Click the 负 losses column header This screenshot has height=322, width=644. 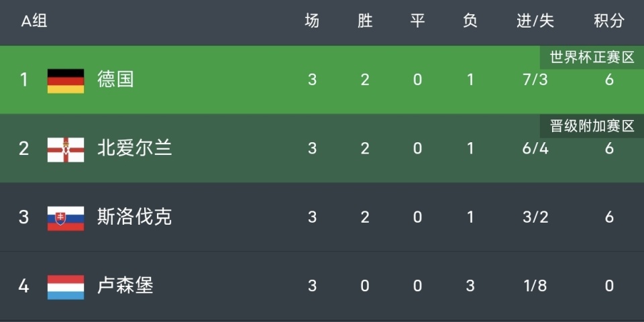(470, 21)
